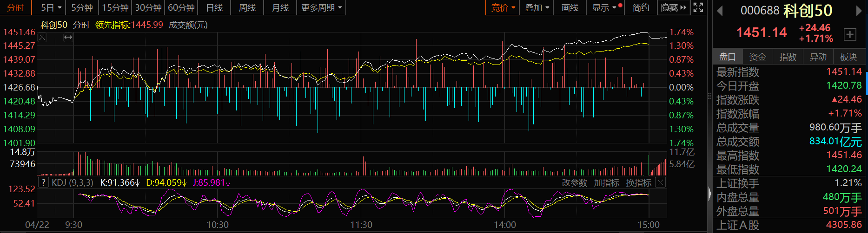The height and width of the screenshot is (233, 868).
Task: Click 换指标 to change the indicator
Action: tap(638, 183)
